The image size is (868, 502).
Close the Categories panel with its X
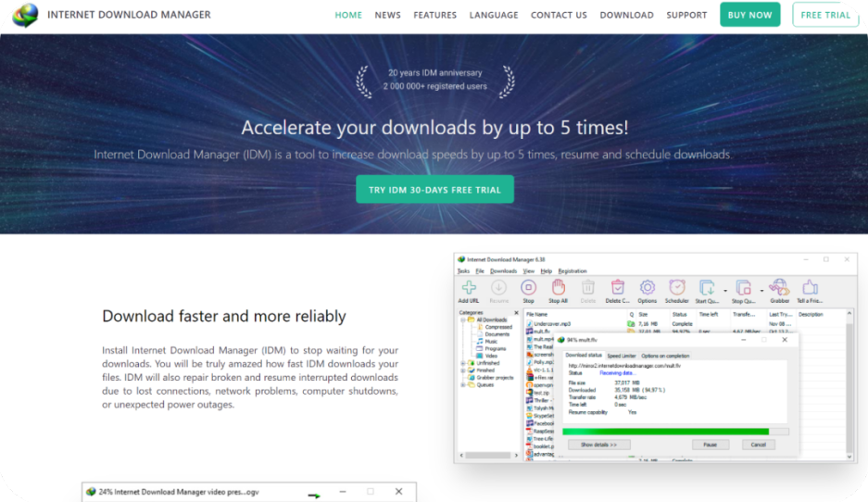click(517, 313)
